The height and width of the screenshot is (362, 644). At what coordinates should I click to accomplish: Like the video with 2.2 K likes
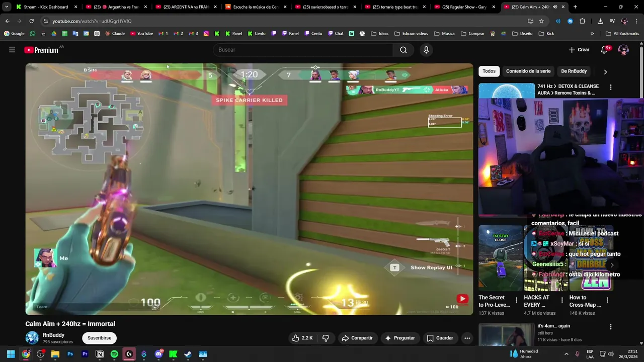pos(302,338)
